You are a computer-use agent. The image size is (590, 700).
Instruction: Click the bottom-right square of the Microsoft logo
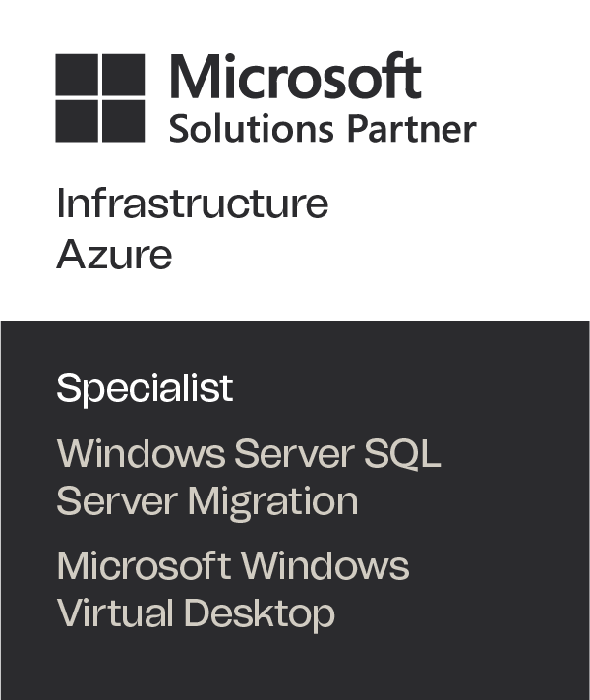pyautogui.click(x=123, y=121)
